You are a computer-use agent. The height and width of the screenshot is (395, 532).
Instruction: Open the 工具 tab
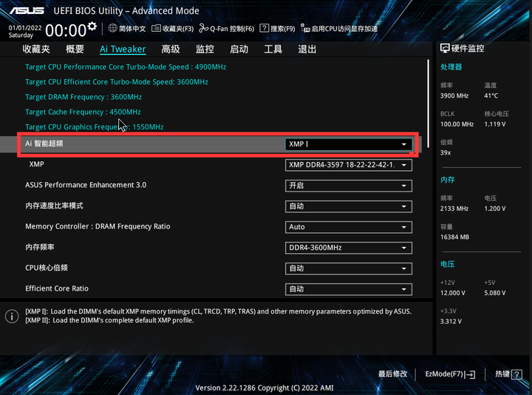point(273,50)
